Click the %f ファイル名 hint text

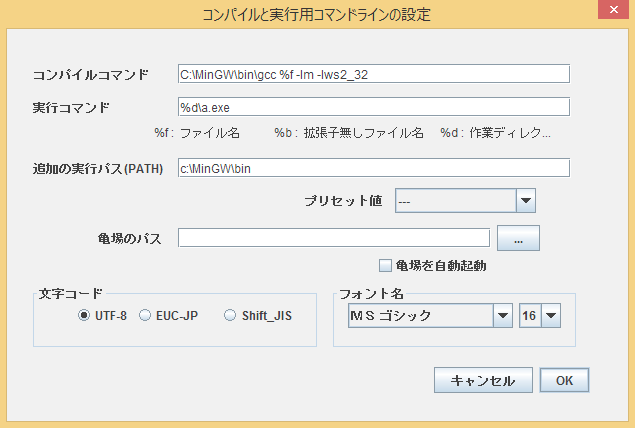[197, 132]
